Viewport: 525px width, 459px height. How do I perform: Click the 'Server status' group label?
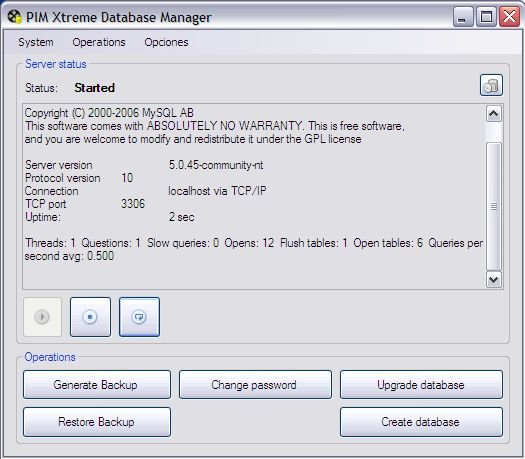point(56,64)
